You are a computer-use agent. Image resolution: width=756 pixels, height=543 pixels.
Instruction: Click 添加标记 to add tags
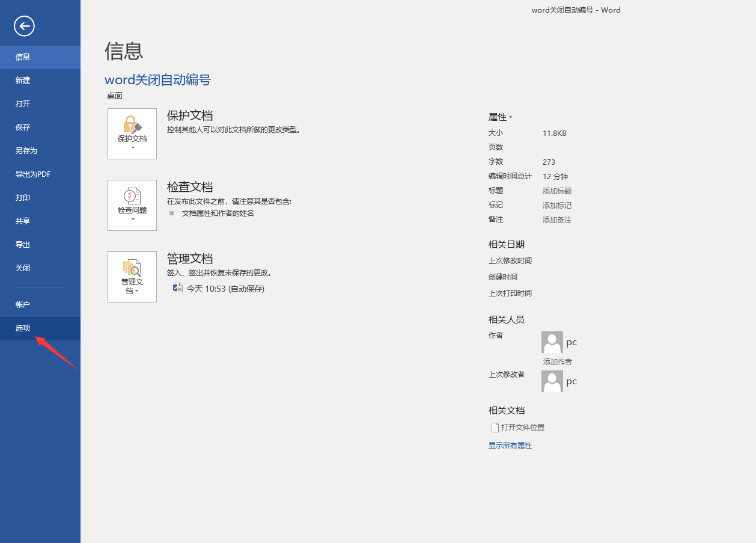pyautogui.click(x=557, y=206)
